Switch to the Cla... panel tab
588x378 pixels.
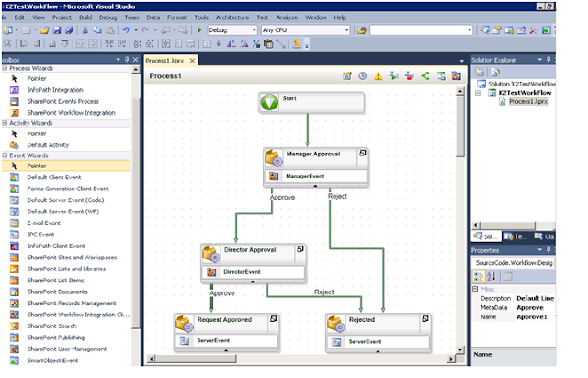[544, 236]
